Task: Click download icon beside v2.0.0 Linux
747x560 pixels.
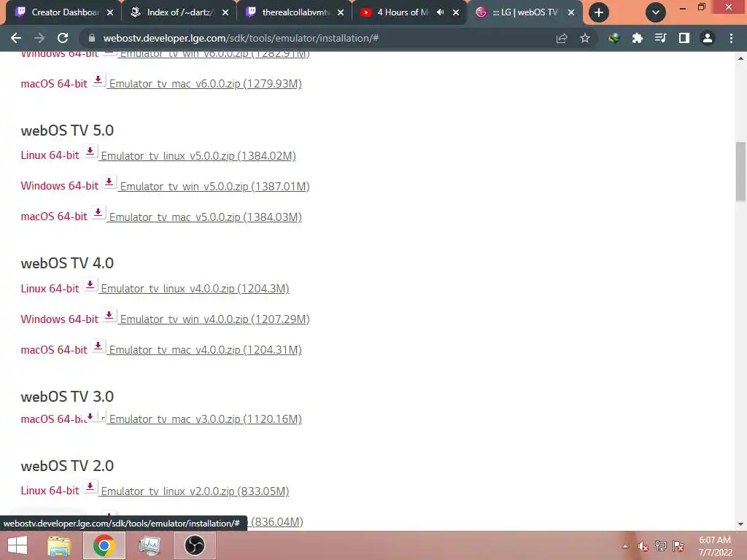Action: point(90,487)
